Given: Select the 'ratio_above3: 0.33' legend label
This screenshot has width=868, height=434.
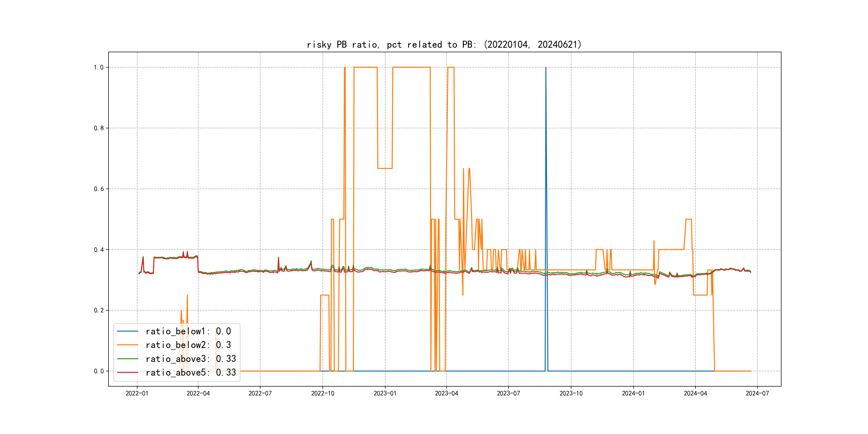Looking at the screenshot, I should click(x=190, y=358).
